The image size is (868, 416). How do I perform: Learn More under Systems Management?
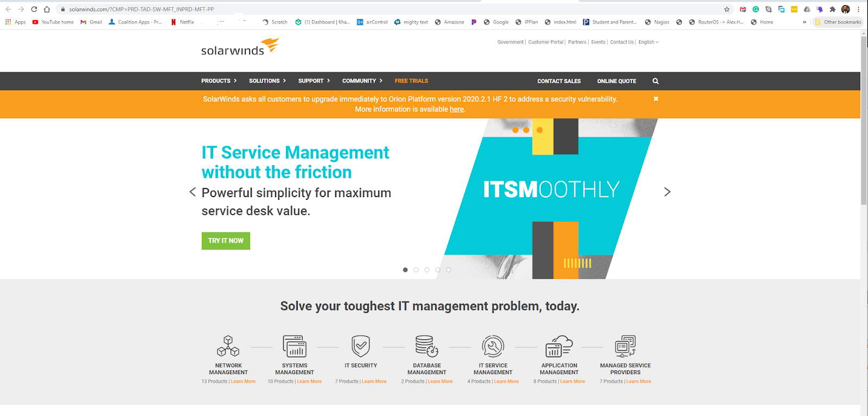coord(309,382)
